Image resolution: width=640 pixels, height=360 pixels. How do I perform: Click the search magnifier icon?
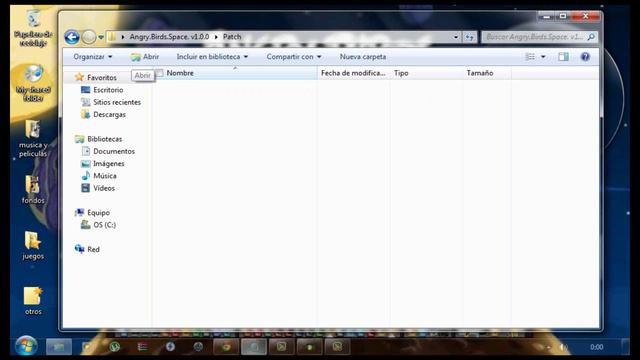point(591,37)
